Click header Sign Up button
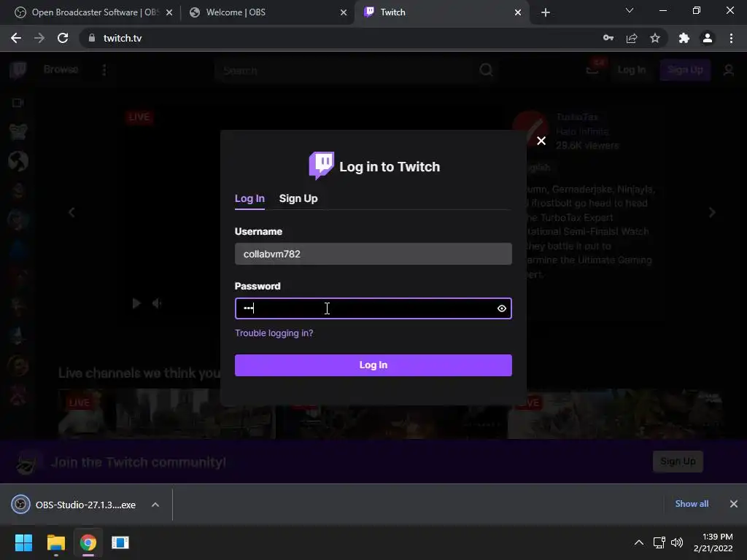Screen dimensions: 747x560 click(685, 70)
